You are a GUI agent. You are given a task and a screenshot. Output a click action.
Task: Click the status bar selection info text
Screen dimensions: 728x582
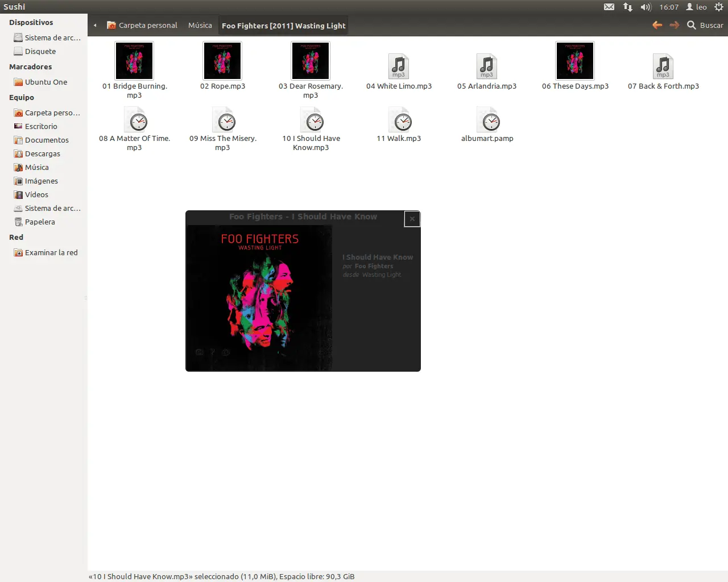[x=222, y=576]
